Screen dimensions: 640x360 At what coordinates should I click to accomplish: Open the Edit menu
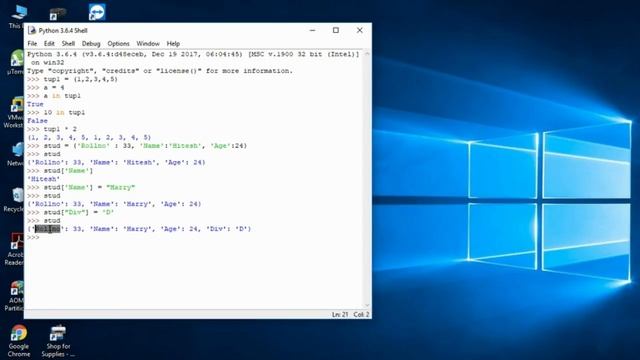click(49, 44)
